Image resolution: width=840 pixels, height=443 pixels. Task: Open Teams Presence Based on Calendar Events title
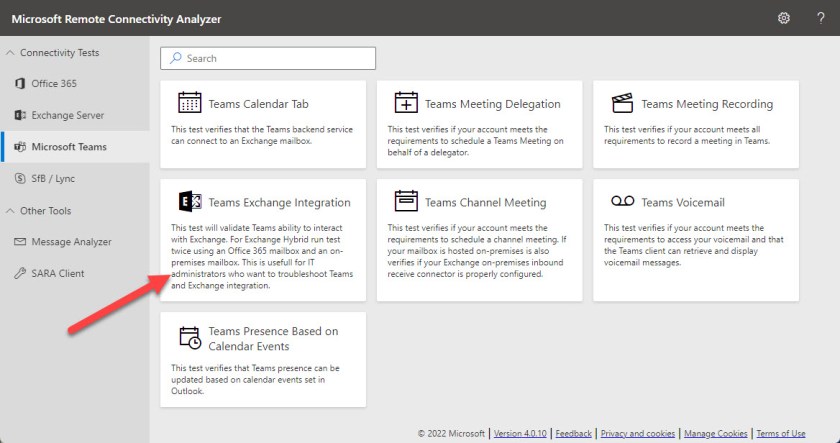tap(273, 339)
